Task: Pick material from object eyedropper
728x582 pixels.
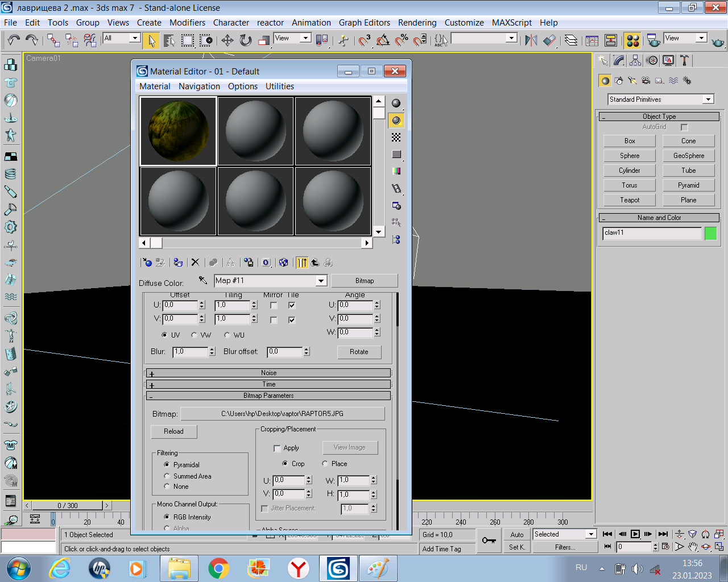Action: click(203, 280)
